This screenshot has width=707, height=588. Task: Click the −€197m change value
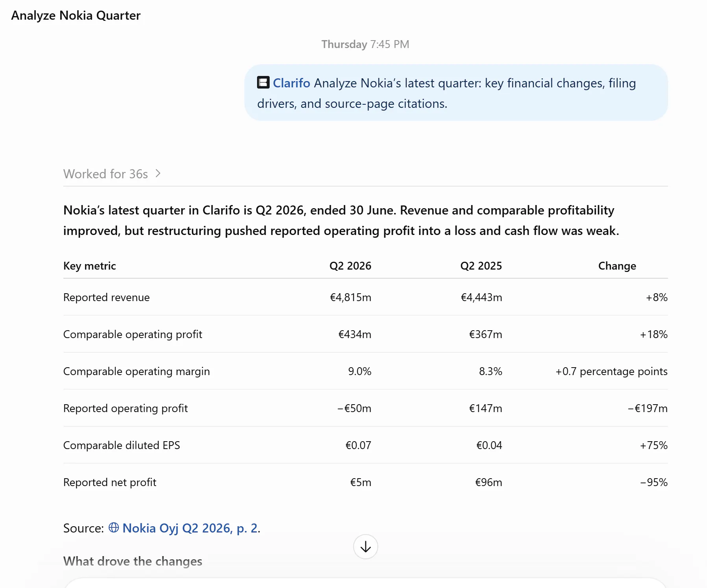647,408
